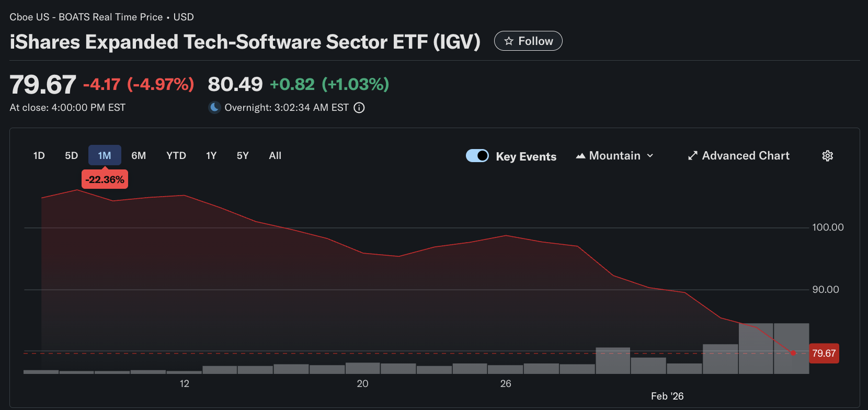Click the Overnight 3:02:34 AM EST timestamp
The image size is (868, 410).
tap(287, 108)
